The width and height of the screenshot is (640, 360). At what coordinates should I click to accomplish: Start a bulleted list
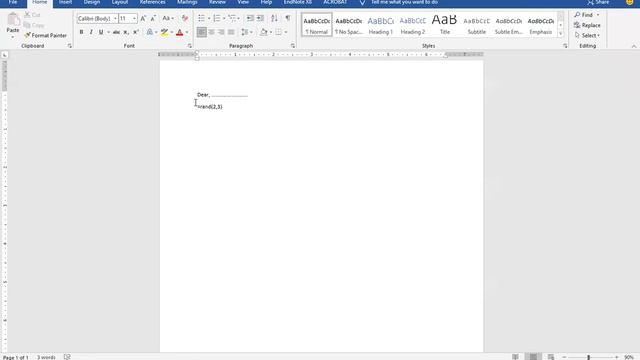coord(201,18)
